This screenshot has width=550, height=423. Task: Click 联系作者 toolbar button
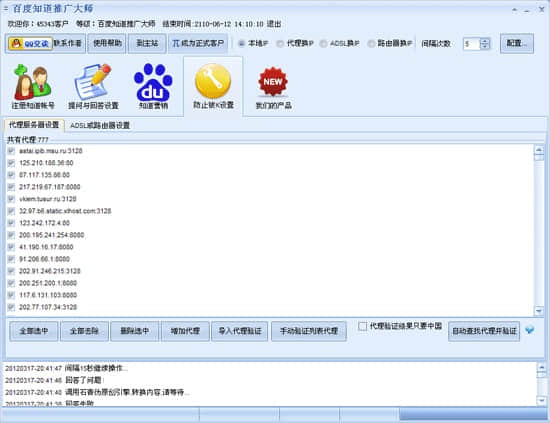pos(68,43)
